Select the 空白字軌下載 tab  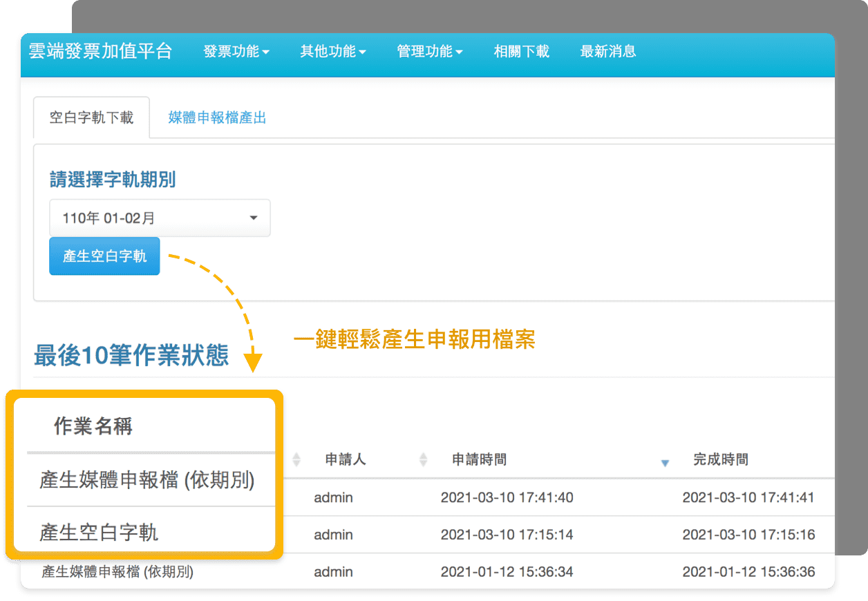tap(91, 117)
